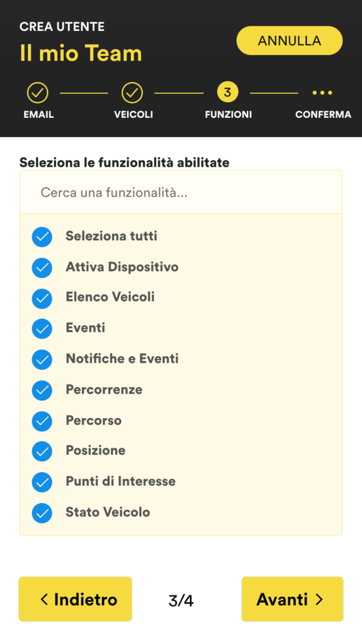
Task: Uncheck the Seleziona tutti checkbox
Action: coord(42,237)
